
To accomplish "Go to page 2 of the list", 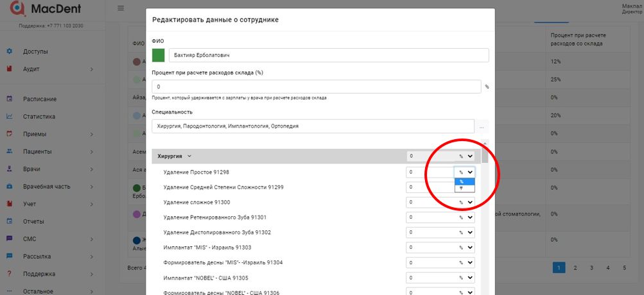I will 575,267.
